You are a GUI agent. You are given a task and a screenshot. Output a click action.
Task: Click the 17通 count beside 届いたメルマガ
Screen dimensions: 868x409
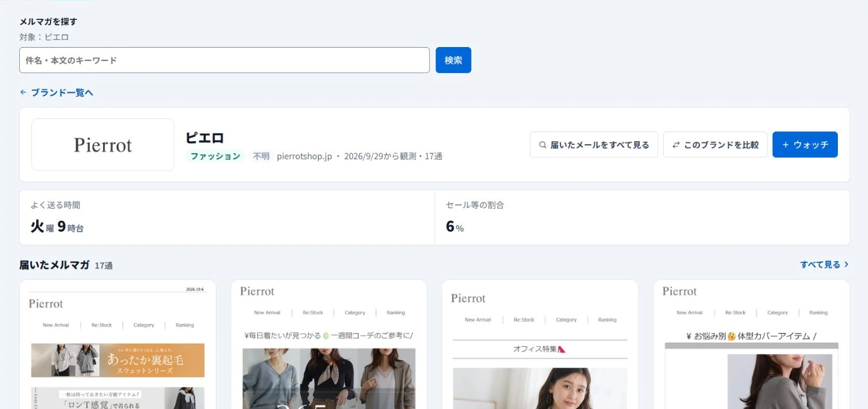point(104,265)
